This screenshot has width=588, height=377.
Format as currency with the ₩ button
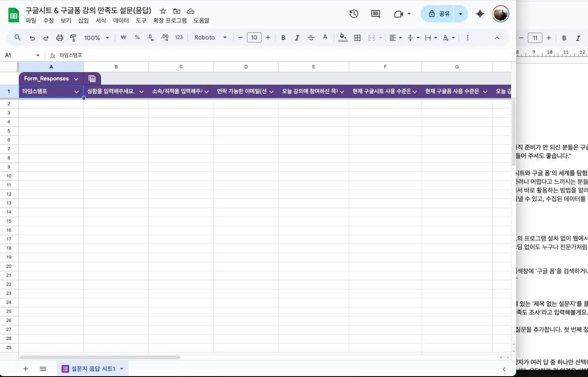pyautogui.click(x=123, y=37)
